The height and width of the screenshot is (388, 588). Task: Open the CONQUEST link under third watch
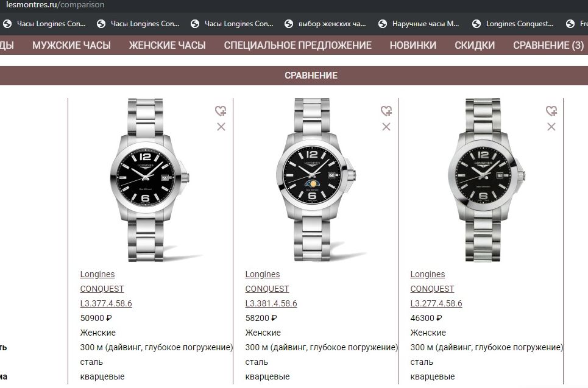432,289
